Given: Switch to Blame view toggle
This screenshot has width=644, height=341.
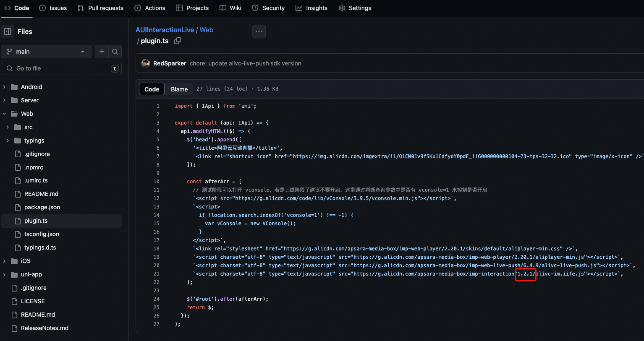Looking at the screenshot, I should click(179, 89).
